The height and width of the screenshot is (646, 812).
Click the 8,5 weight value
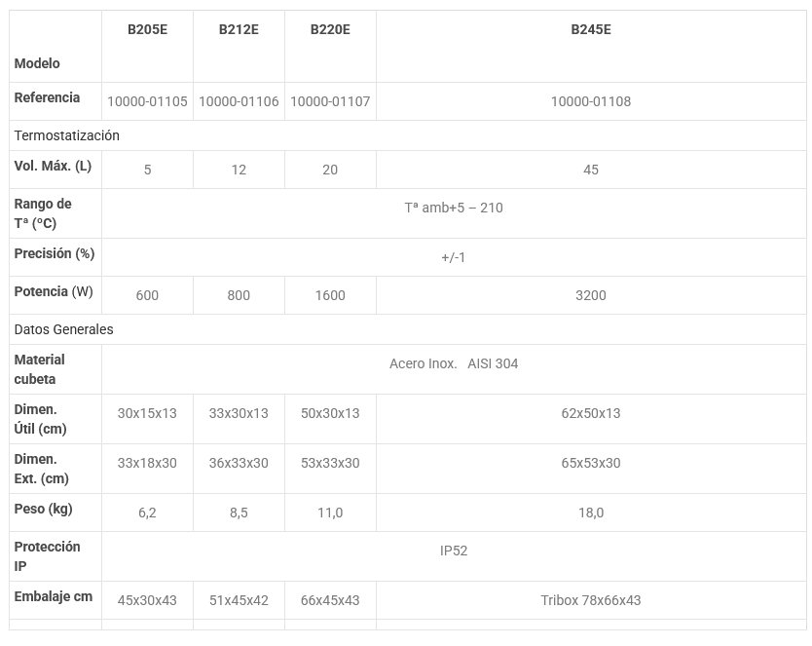[x=239, y=513]
